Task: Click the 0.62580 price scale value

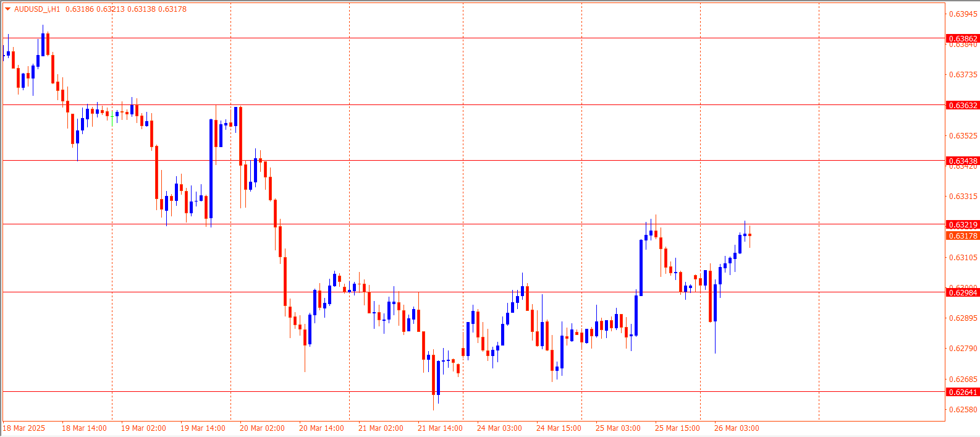Action: pos(963,410)
